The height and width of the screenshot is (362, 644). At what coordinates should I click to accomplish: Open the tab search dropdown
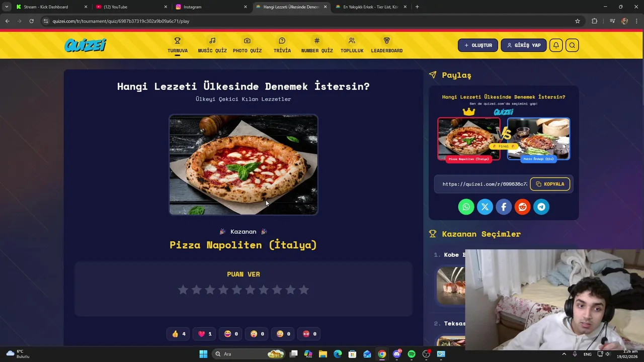6,7
